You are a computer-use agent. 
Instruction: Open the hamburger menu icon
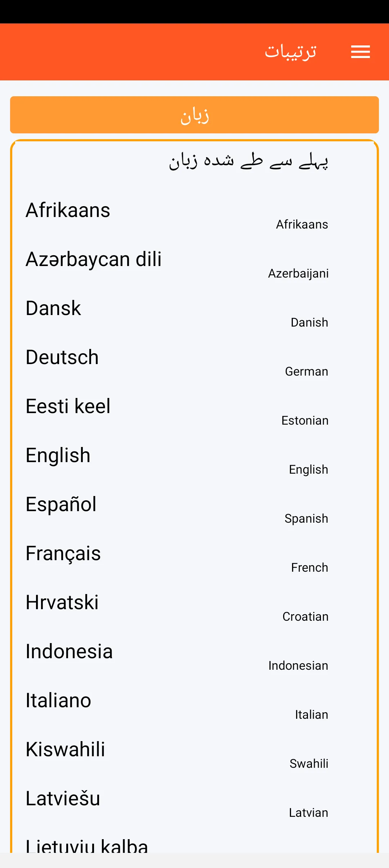pos(361,52)
